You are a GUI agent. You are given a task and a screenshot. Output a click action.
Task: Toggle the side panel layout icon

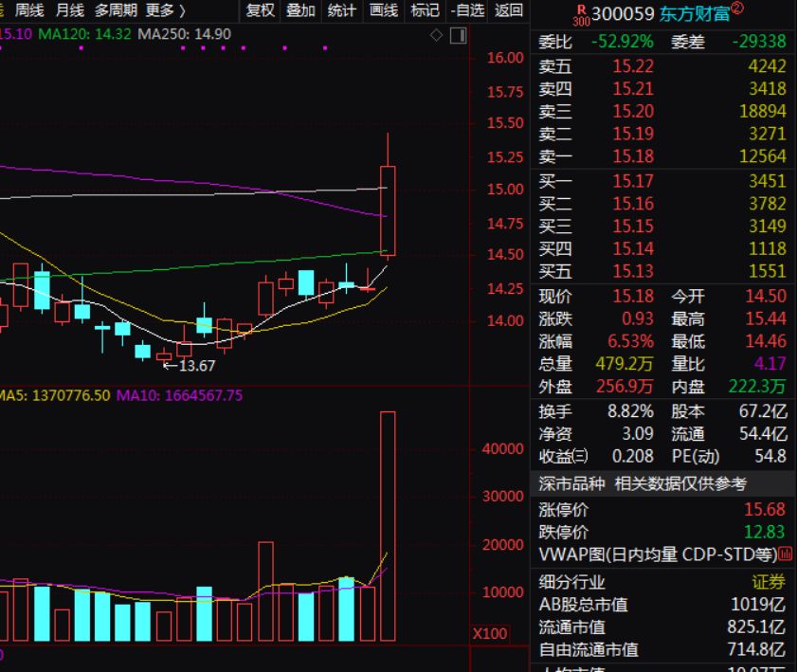tap(458, 36)
